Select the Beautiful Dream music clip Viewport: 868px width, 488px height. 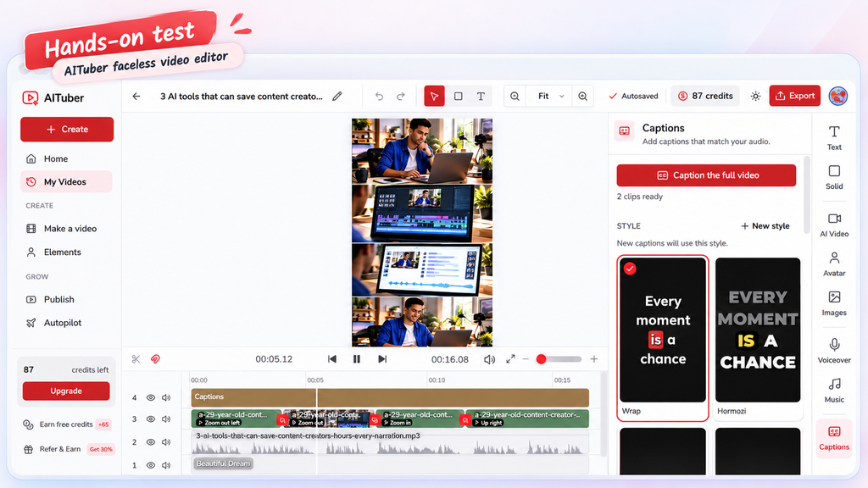223,463
